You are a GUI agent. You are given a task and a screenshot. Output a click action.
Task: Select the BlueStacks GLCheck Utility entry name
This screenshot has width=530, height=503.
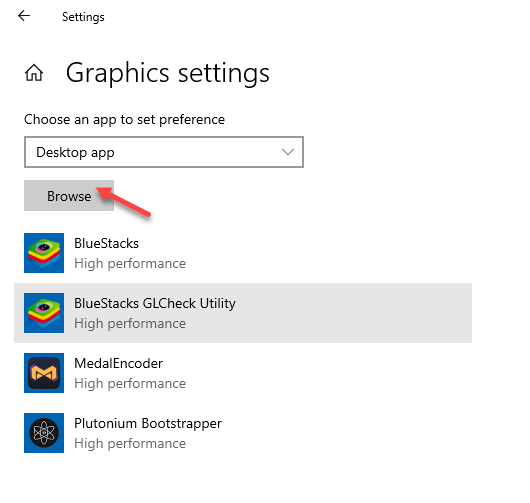(155, 303)
